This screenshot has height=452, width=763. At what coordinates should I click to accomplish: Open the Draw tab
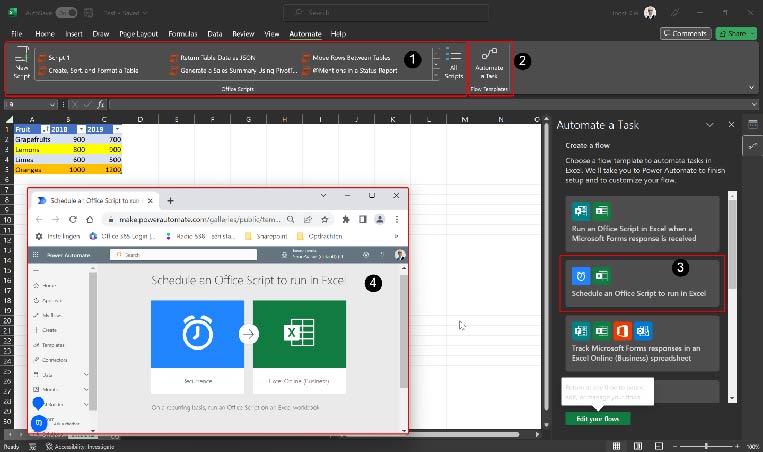click(x=101, y=34)
